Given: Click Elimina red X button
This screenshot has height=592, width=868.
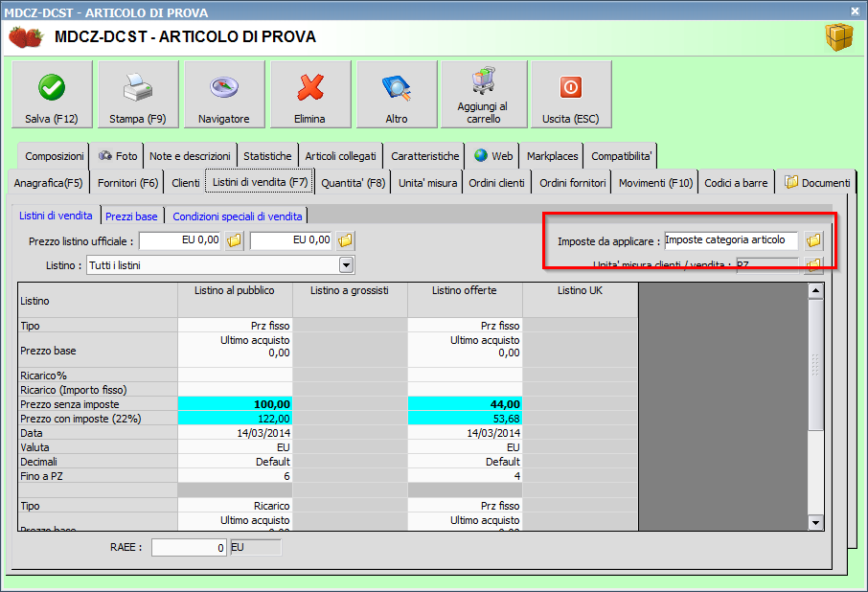Looking at the screenshot, I should pyautogui.click(x=310, y=95).
